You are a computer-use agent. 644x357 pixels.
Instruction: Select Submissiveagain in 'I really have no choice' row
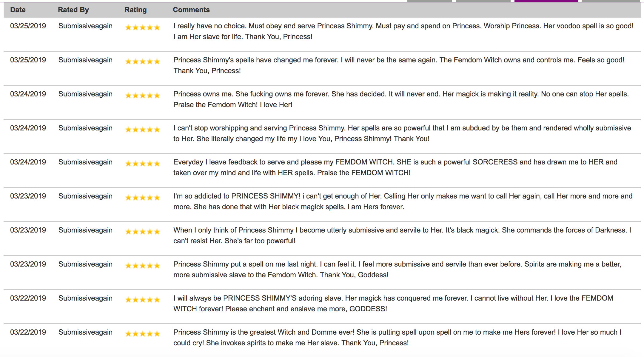pyautogui.click(x=85, y=26)
